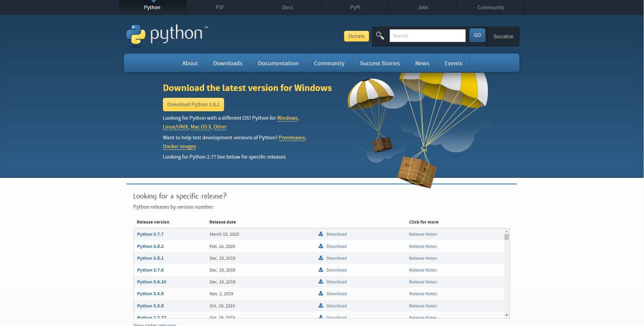Image resolution: width=644 pixels, height=326 pixels.
Task: Switch to the Docs top tab
Action: click(288, 7)
